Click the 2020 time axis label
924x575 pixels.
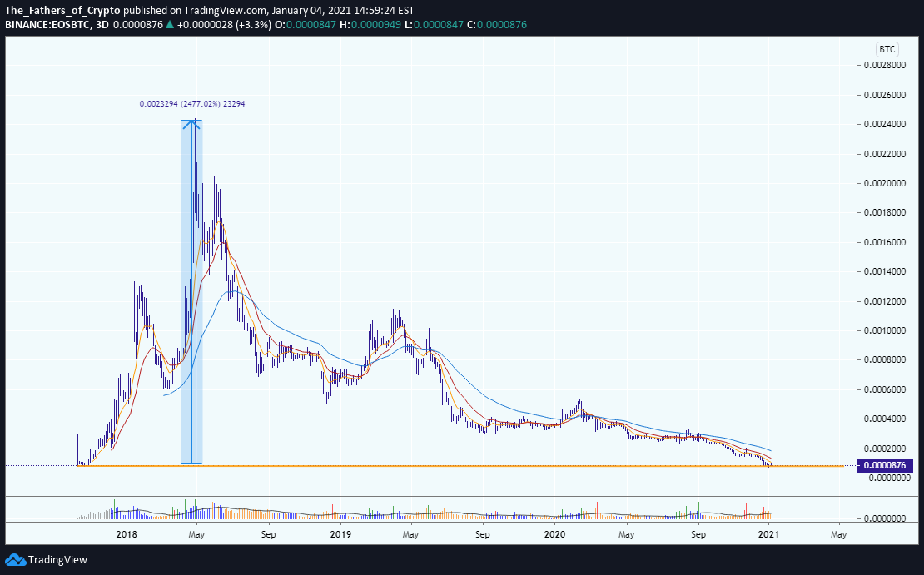[x=554, y=534]
